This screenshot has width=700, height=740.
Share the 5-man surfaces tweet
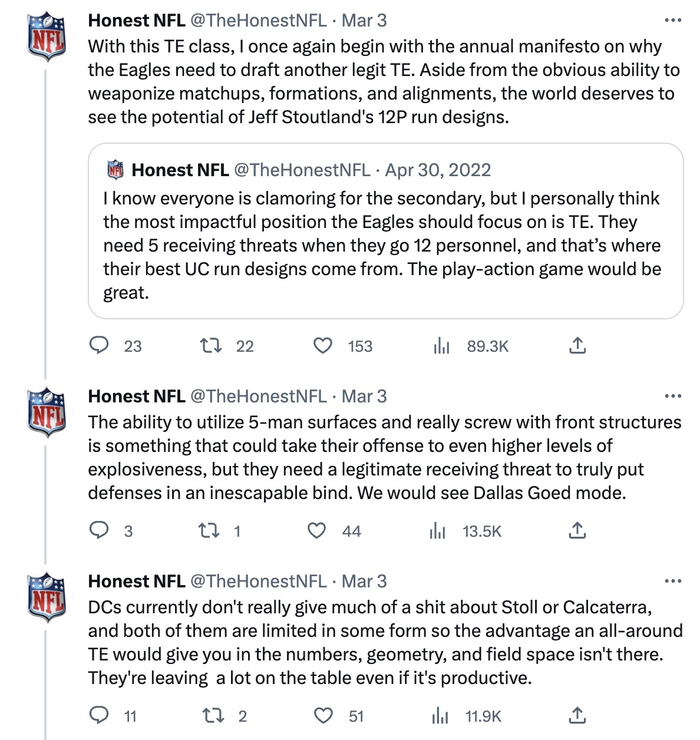click(x=577, y=530)
